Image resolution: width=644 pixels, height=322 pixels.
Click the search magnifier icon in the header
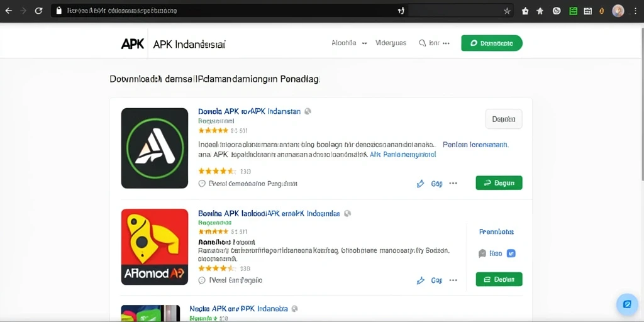pos(422,43)
